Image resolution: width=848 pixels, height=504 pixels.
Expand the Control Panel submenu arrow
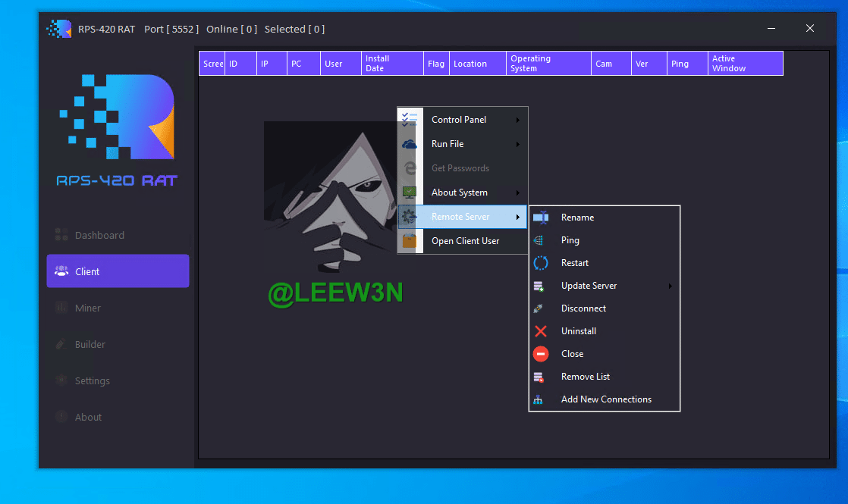point(518,120)
